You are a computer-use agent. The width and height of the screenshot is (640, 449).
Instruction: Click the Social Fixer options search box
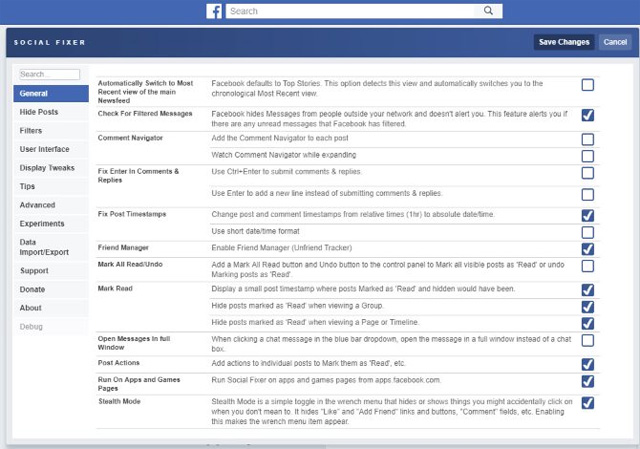coord(49,74)
